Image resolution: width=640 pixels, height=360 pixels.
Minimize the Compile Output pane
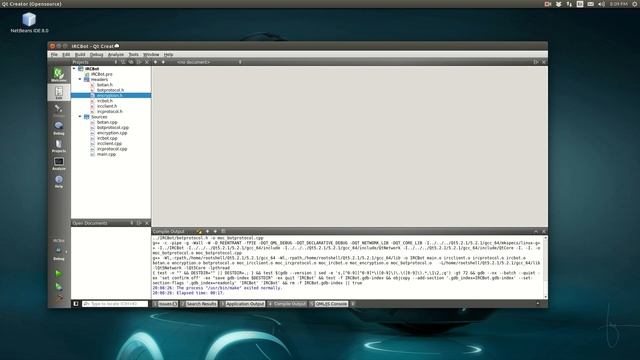point(536,231)
